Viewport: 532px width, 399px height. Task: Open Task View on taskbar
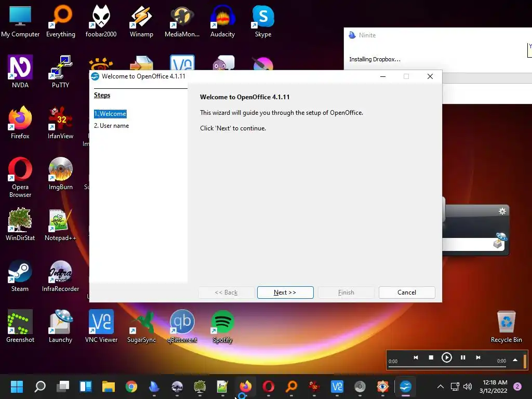coord(63,386)
